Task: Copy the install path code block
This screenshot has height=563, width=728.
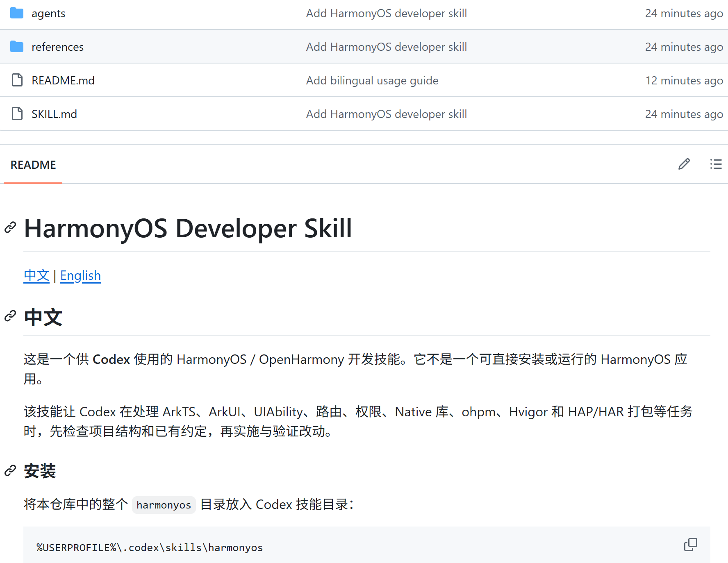Action: 691,545
